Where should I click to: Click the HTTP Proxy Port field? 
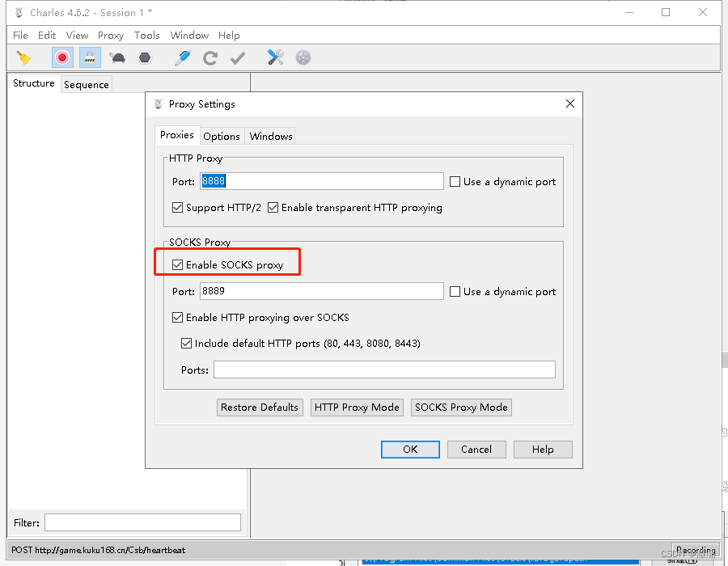322,181
